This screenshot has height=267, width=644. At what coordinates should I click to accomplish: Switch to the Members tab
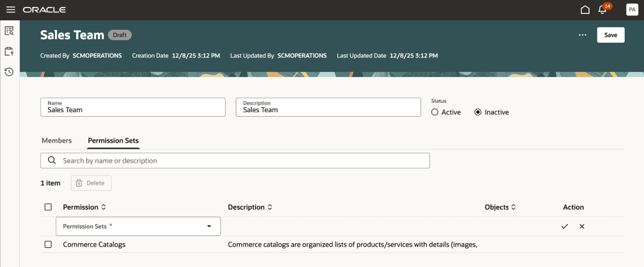pyautogui.click(x=56, y=140)
